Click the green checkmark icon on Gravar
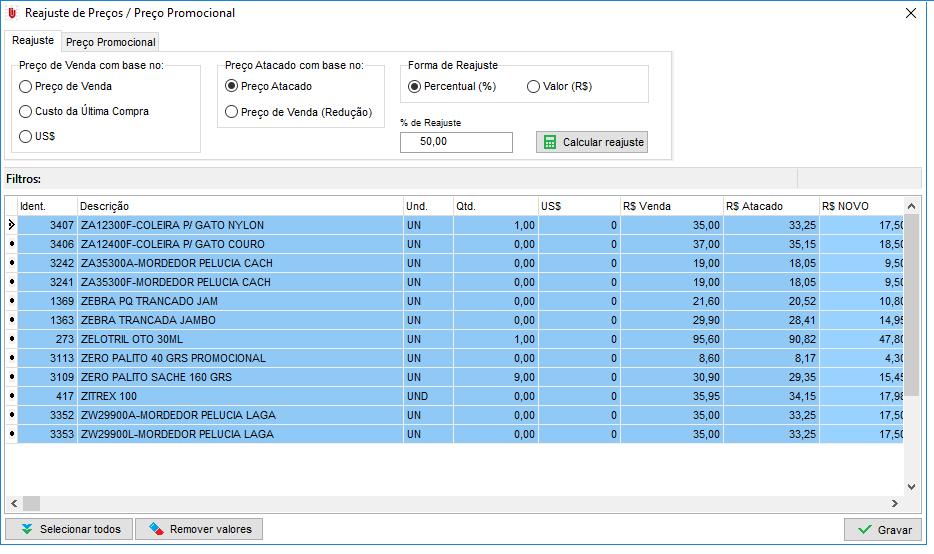Viewport: 934px width, 554px height. coord(863,530)
